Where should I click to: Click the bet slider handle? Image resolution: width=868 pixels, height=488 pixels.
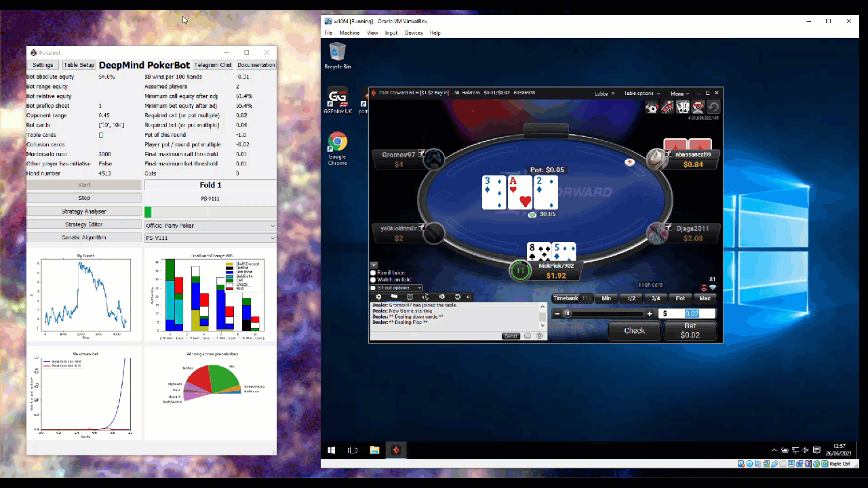[x=567, y=313]
